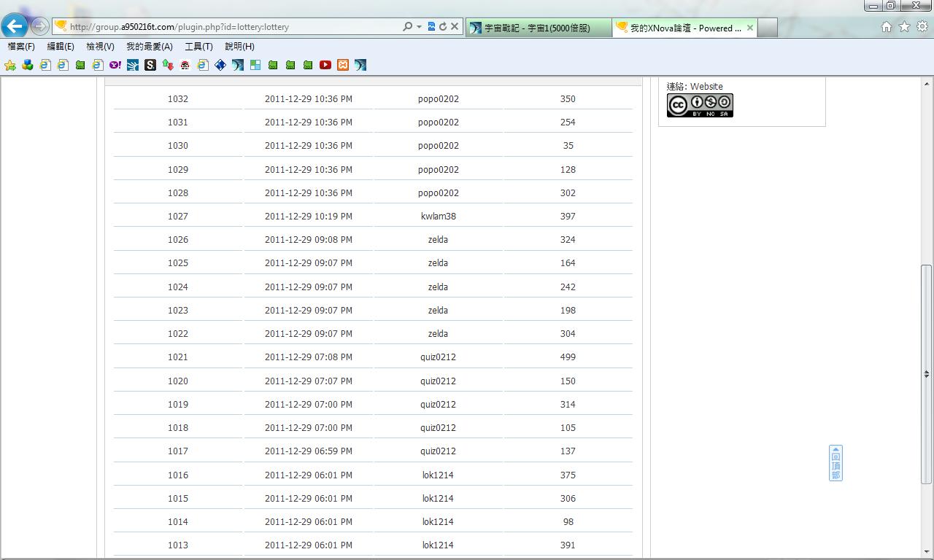Click zelda in row 1022
This screenshot has width=934, height=560.
point(438,333)
